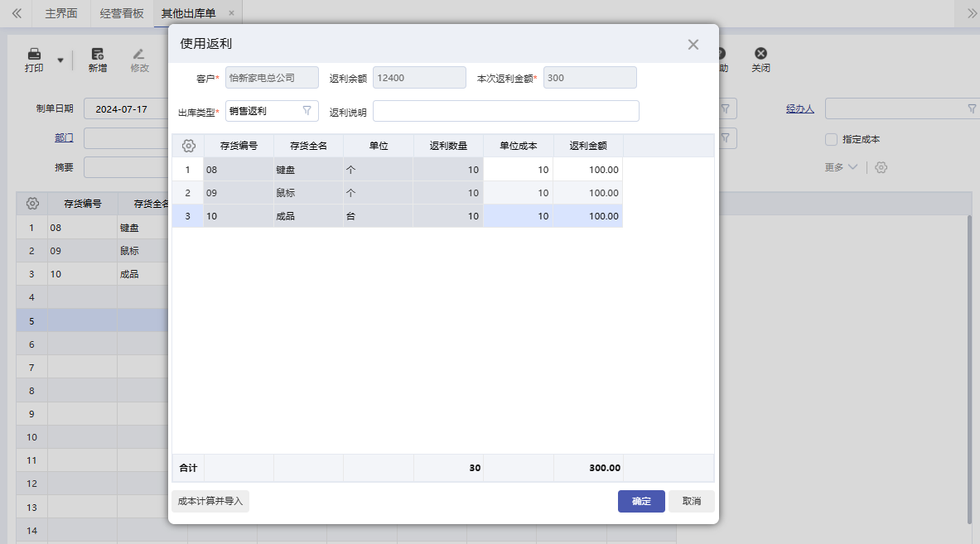Switch to the 经营看板 tab
This screenshot has width=980, height=544.
pyautogui.click(x=122, y=13)
